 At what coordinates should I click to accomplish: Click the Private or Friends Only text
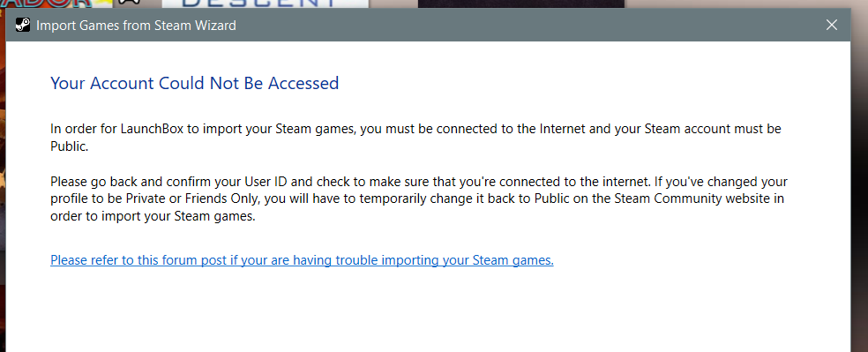pyautogui.click(x=185, y=199)
